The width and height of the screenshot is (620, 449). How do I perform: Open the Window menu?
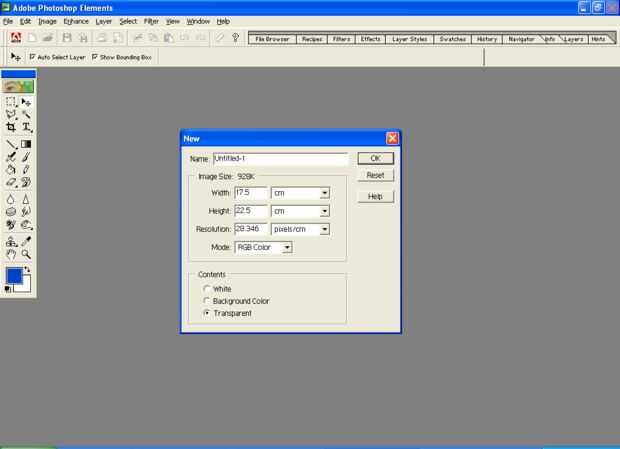point(198,21)
